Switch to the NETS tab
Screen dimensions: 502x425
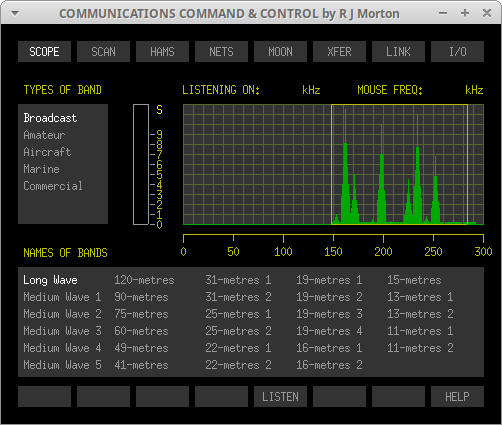point(221,52)
